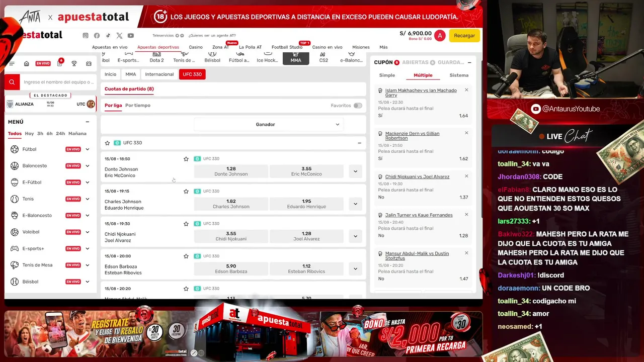Expand more markets for Charles Johnson fight
The height and width of the screenshot is (362, 644).
pyautogui.click(x=355, y=204)
